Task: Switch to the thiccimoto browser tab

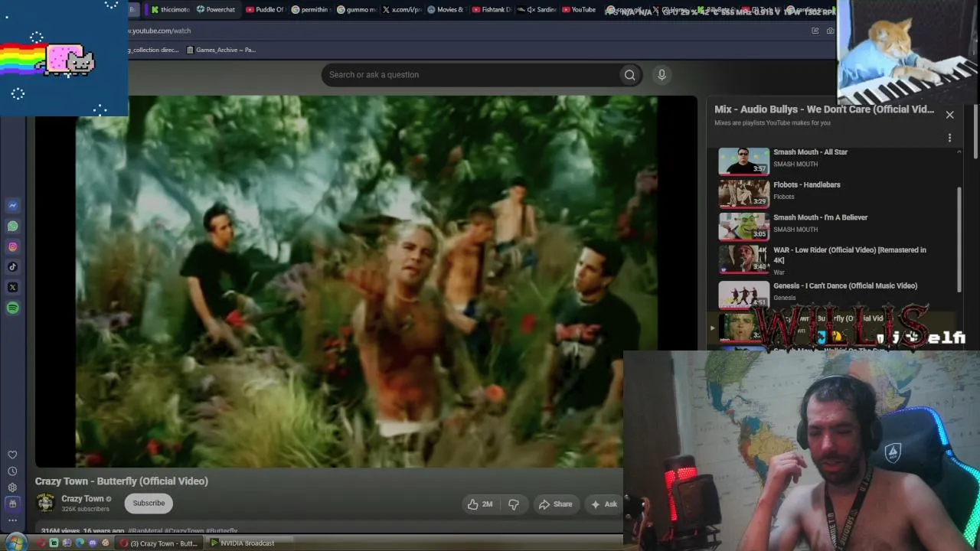Action: [169, 10]
